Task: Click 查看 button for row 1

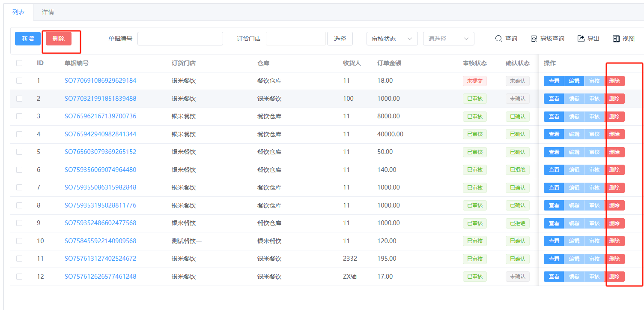Action: click(554, 81)
